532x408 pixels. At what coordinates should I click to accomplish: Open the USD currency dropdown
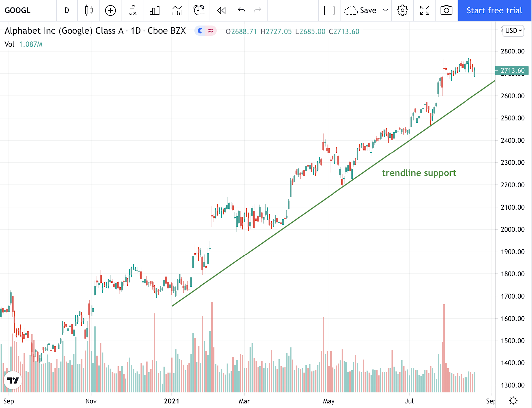(x=513, y=31)
